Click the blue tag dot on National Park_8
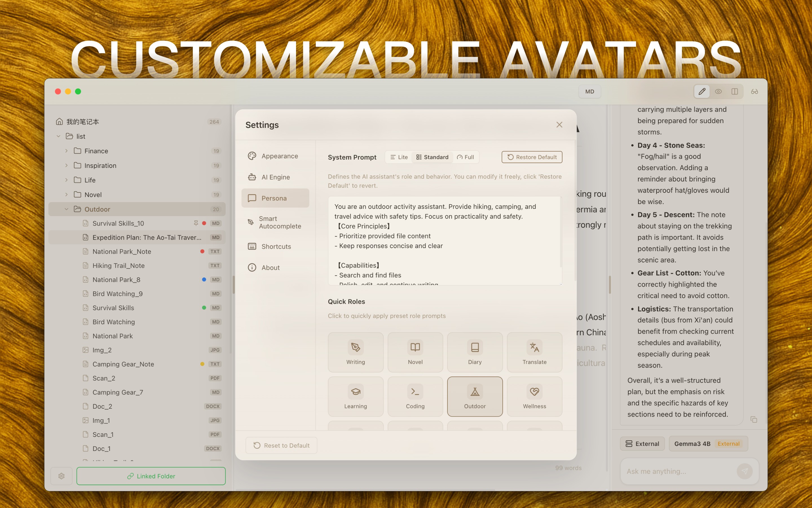Screen dimensions: 812x508 point(204,279)
